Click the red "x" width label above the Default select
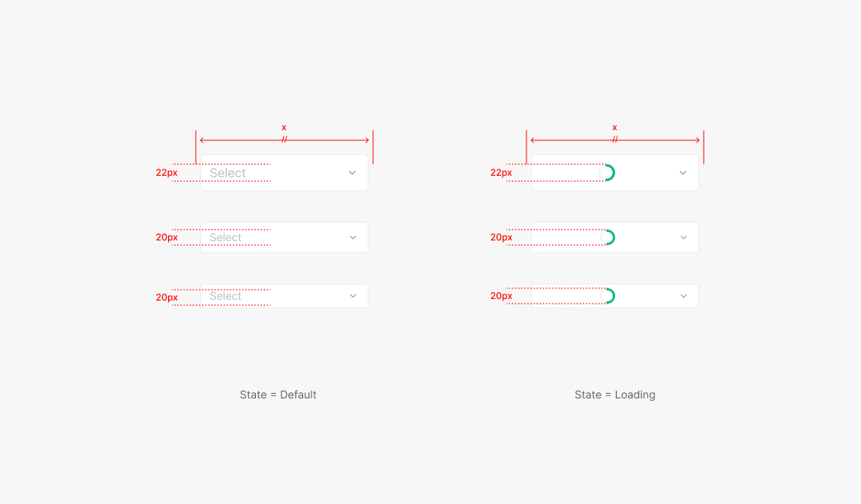This screenshot has height=504, width=861. 284,127
